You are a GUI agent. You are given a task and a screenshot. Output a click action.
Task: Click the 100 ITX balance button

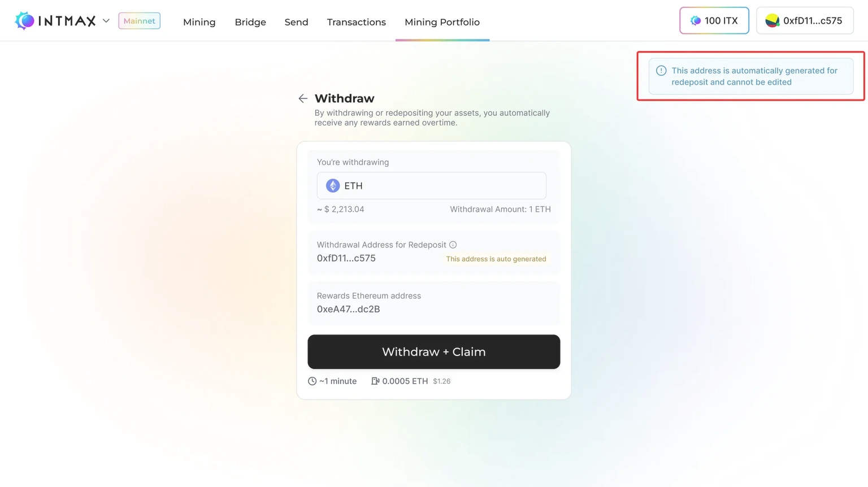[x=714, y=21]
